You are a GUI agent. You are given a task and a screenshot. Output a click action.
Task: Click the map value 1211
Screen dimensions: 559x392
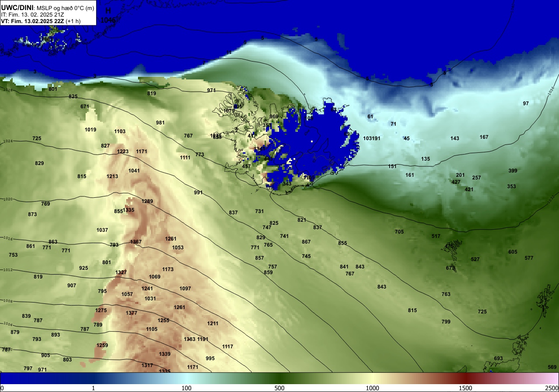coord(213,323)
